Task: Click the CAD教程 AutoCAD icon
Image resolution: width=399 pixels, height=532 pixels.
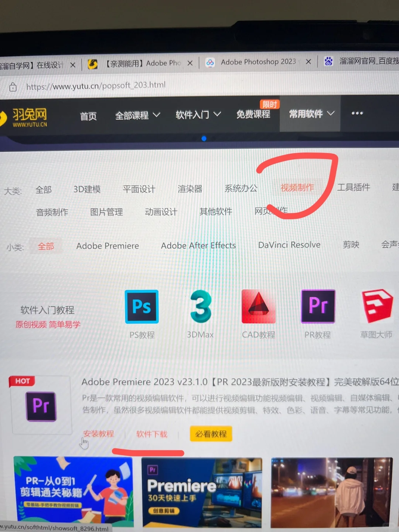Action: (258, 307)
